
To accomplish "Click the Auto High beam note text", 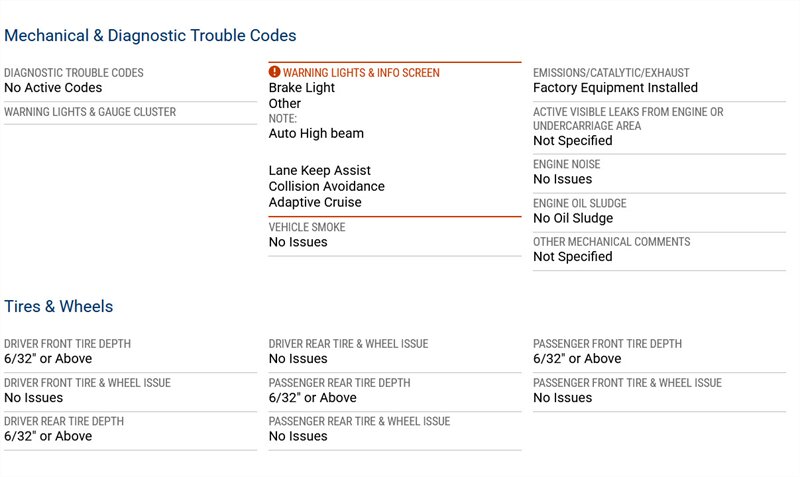I will (x=316, y=133).
